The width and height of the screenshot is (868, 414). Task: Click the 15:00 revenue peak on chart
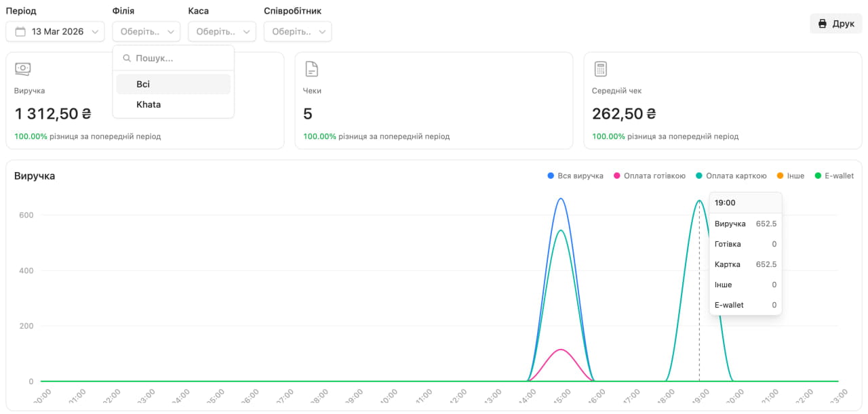(561, 199)
